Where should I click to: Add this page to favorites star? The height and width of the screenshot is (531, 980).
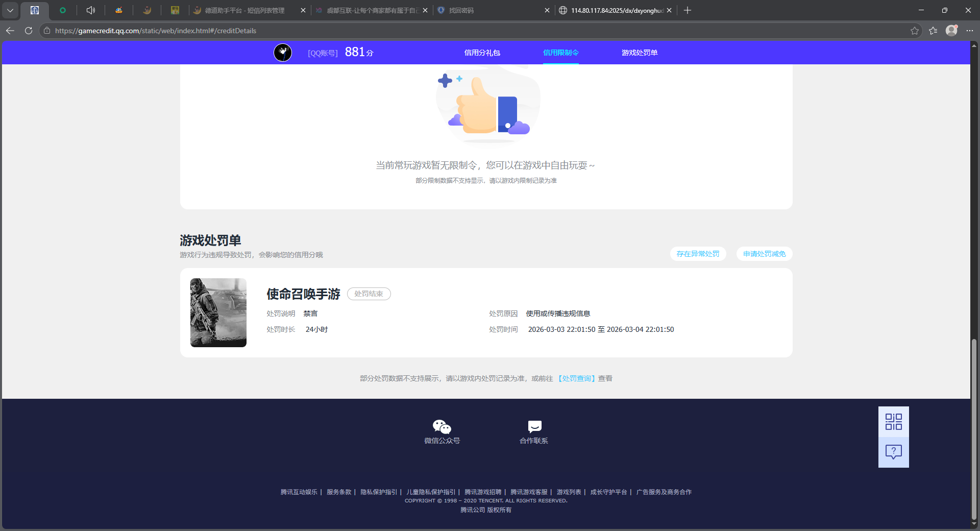[x=914, y=31]
